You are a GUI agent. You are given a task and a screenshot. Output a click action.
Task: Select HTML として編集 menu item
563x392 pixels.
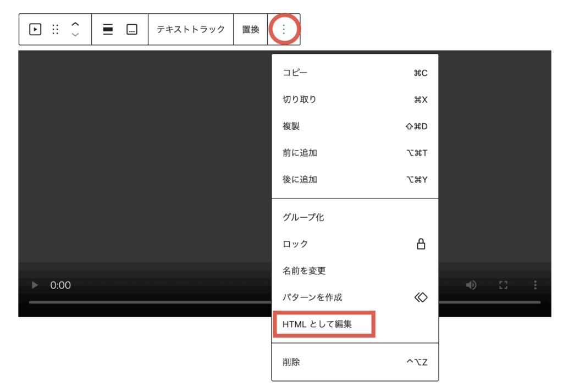point(317,324)
